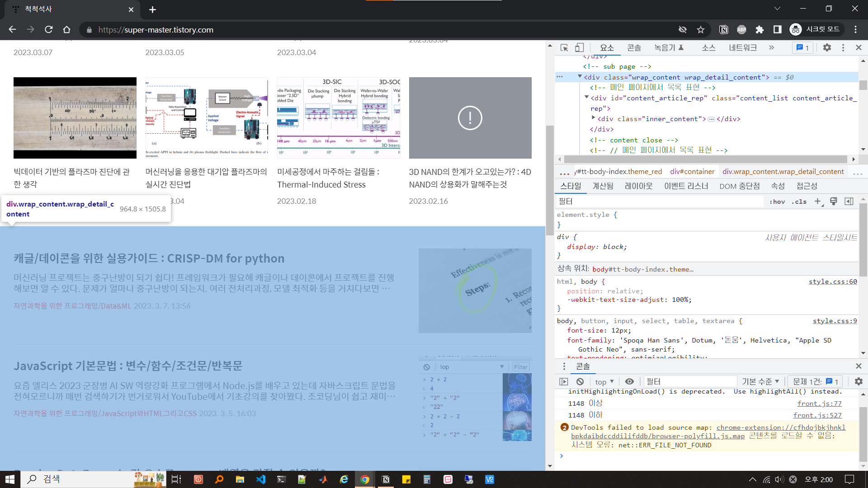Toggle the computed styles sidebar icon
Image resolution: width=868 pixels, height=488 pixels.
coord(849,202)
